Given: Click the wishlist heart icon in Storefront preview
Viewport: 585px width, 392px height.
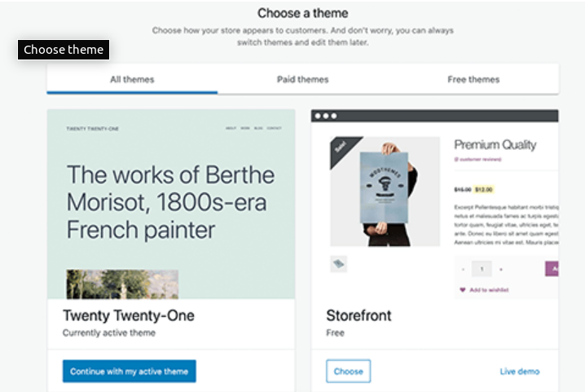Looking at the screenshot, I should click(x=464, y=289).
